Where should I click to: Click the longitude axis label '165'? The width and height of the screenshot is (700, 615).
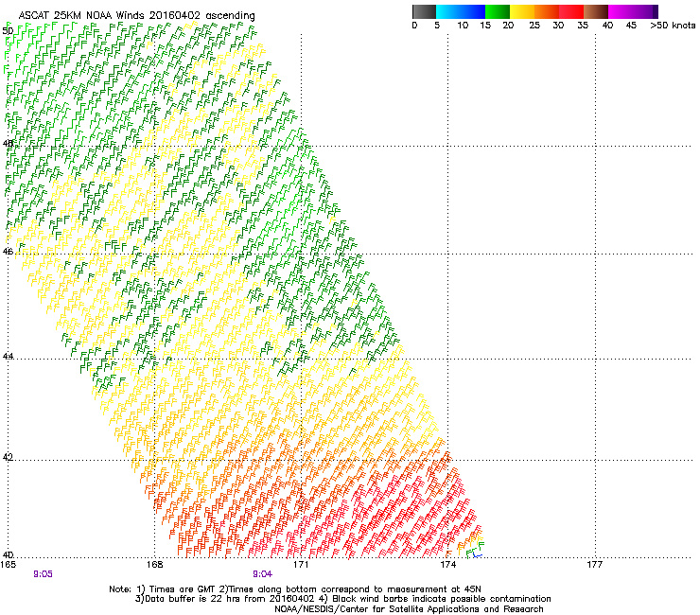[x=8, y=565]
